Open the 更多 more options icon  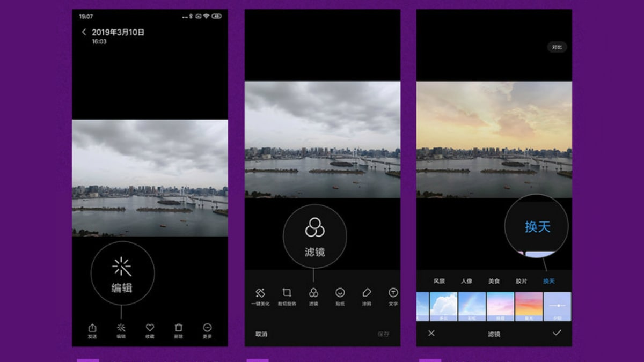pyautogui.click(x=207, y=330)
